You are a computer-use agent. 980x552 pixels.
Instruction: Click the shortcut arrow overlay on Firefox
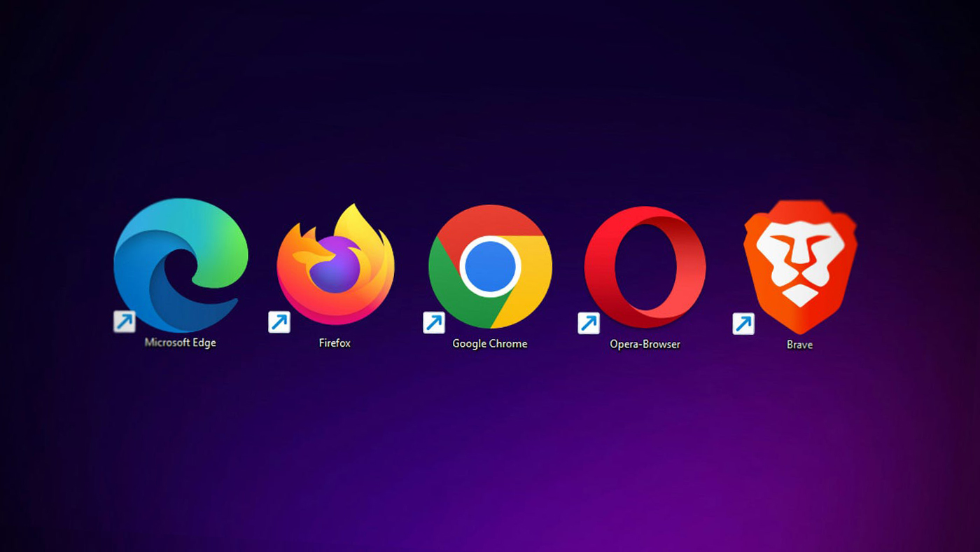coord(279,322)
